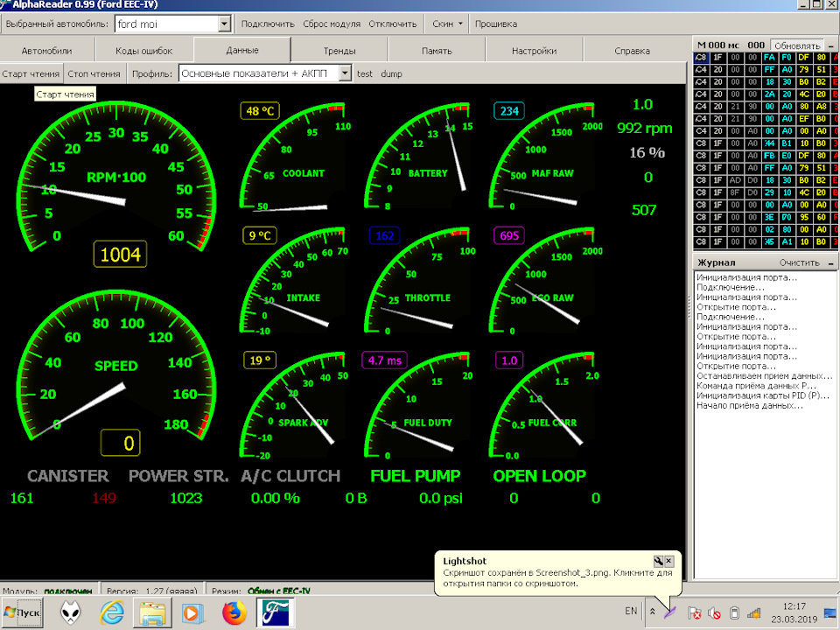Viewport: 840px width, 630px height.
Task: Collapse the Журнал panel minus button
Action: [x=831, y=262]
